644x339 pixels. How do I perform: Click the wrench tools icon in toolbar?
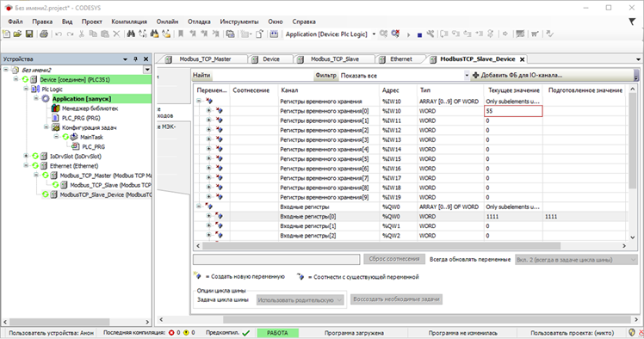430,34
